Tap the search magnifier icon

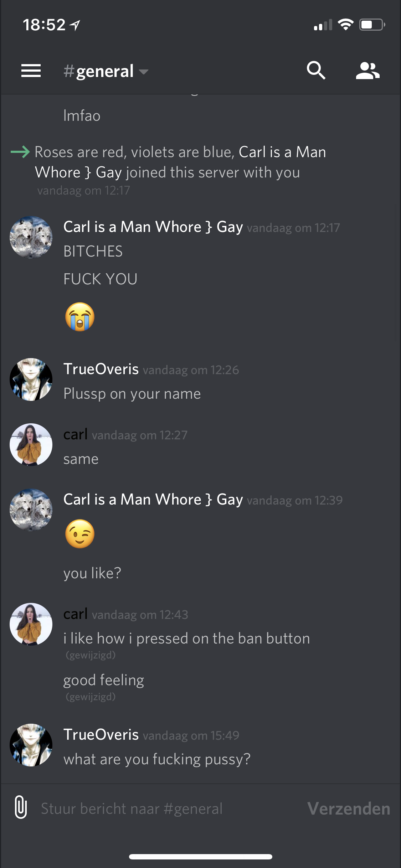coord(316,70)
